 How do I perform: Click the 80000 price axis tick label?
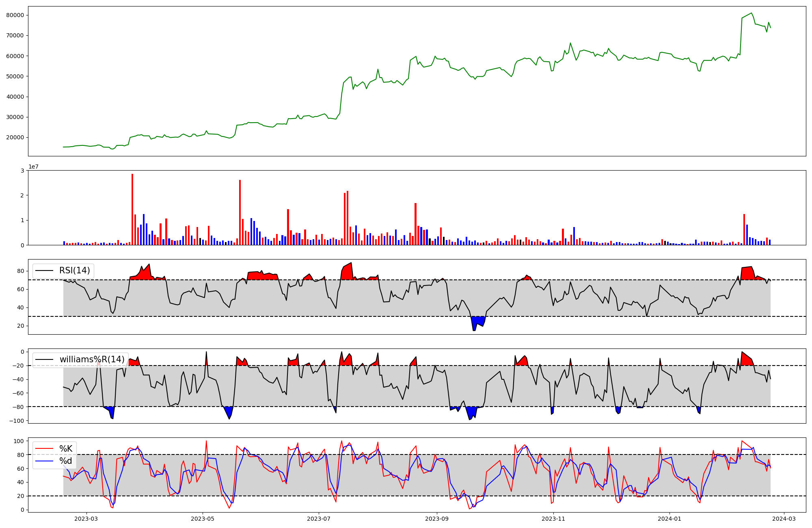point(15,15)
